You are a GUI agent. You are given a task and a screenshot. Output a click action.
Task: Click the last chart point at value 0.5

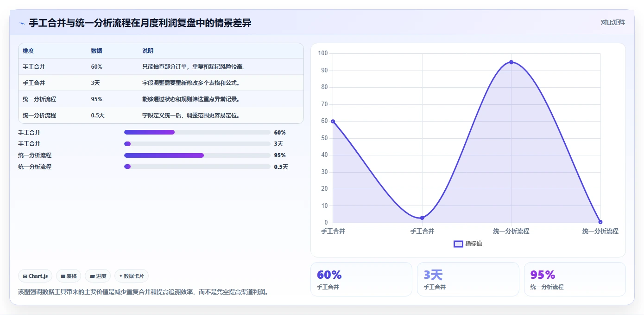point(600,222)
